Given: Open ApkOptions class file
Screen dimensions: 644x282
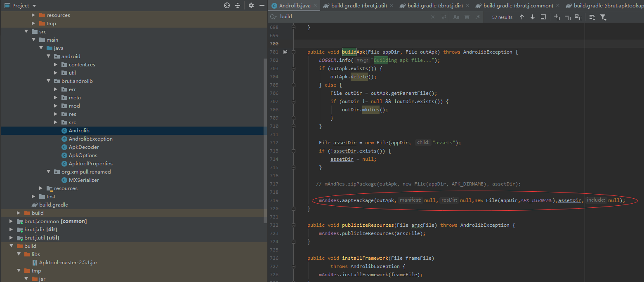Looking at the screenshot, I should (79, 155).
